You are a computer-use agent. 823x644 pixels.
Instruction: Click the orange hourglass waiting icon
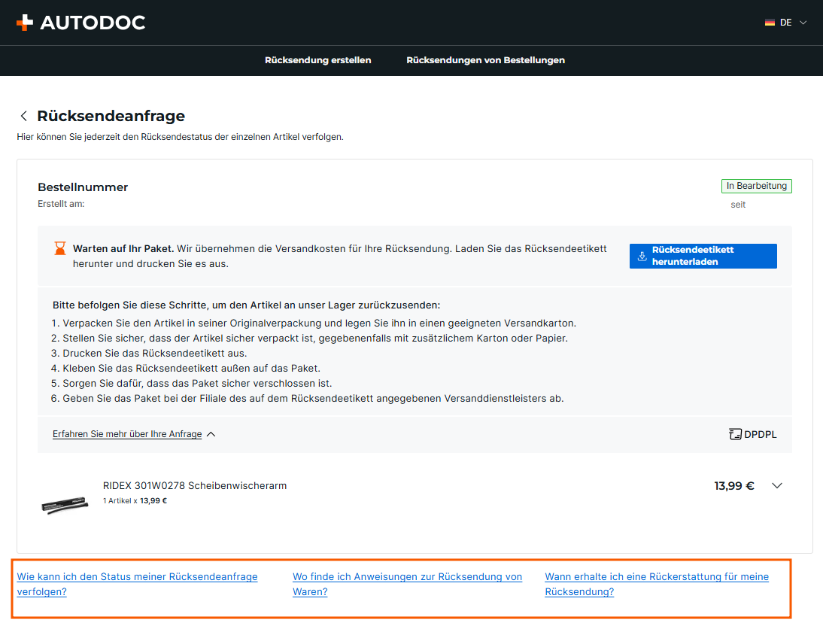(59, 248)
